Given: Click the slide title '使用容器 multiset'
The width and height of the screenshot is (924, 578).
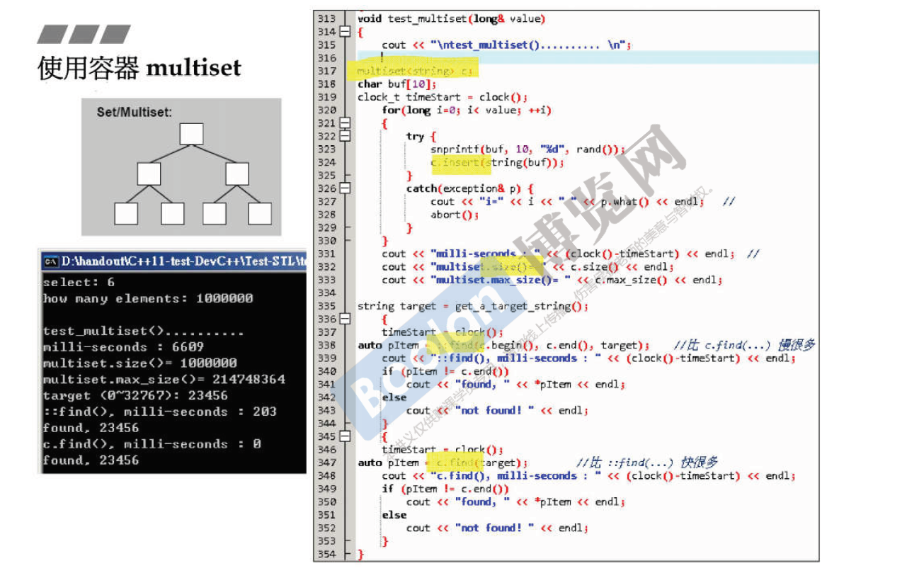Looking at the screenshot, I should tap(139, 68).
